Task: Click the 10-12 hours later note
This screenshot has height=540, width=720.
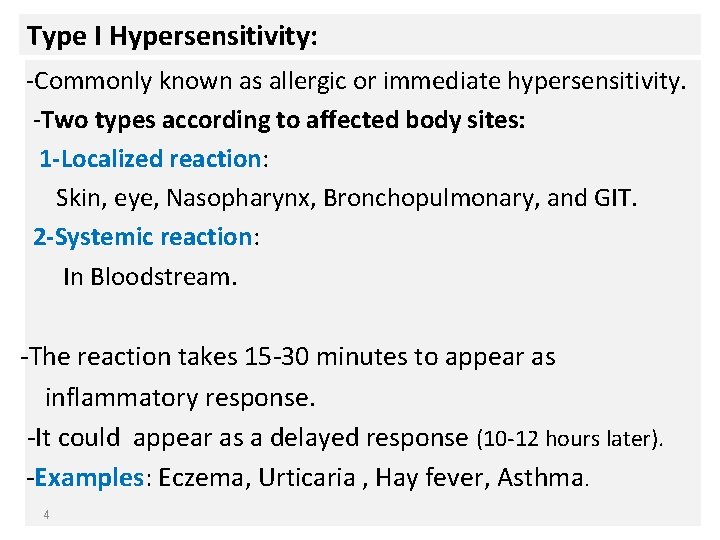Action: 570,439
